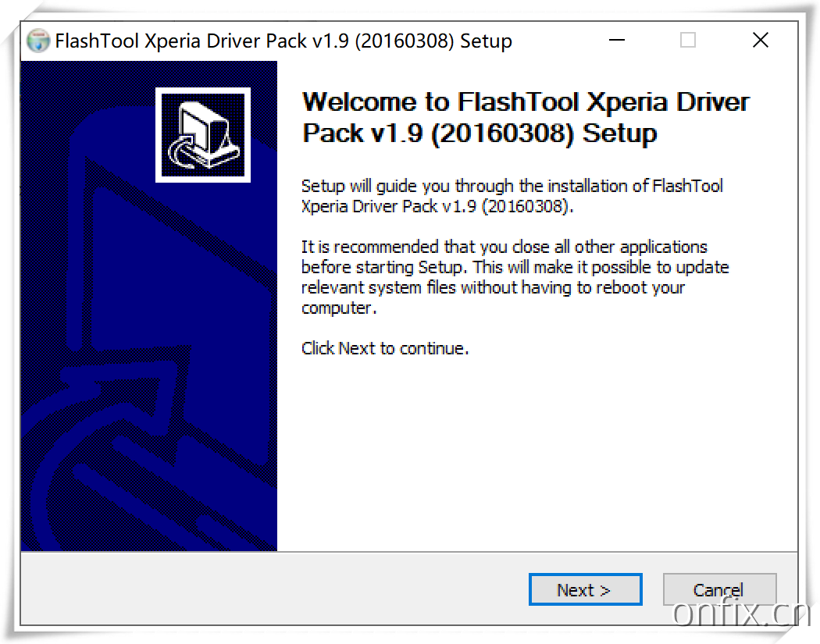Click the 'Setup will guide you' paragraph
Image resolution: width=820 pixels, height=644 pixels.
512,187
